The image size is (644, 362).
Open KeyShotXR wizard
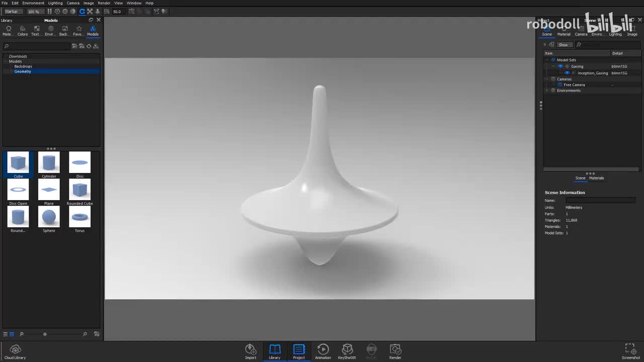coord(347,351)
